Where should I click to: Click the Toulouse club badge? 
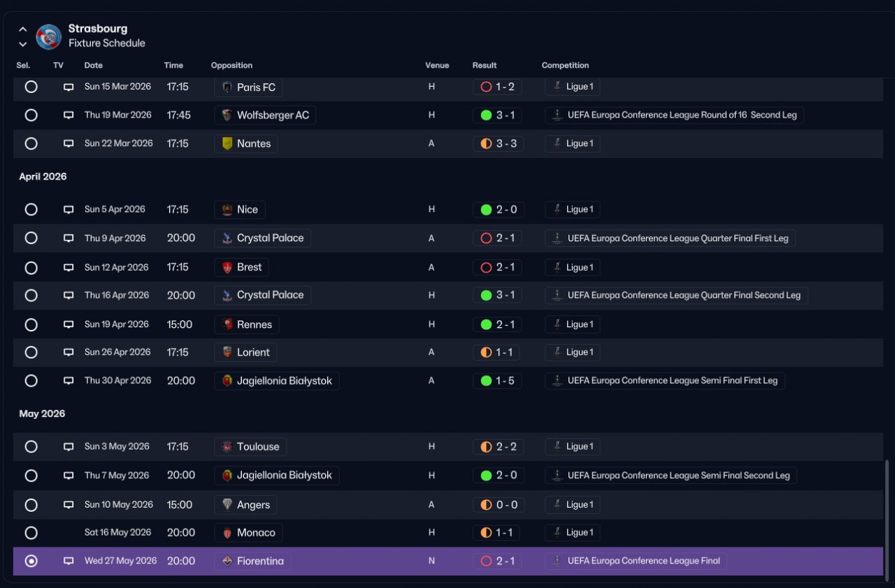tap(227, 447)
